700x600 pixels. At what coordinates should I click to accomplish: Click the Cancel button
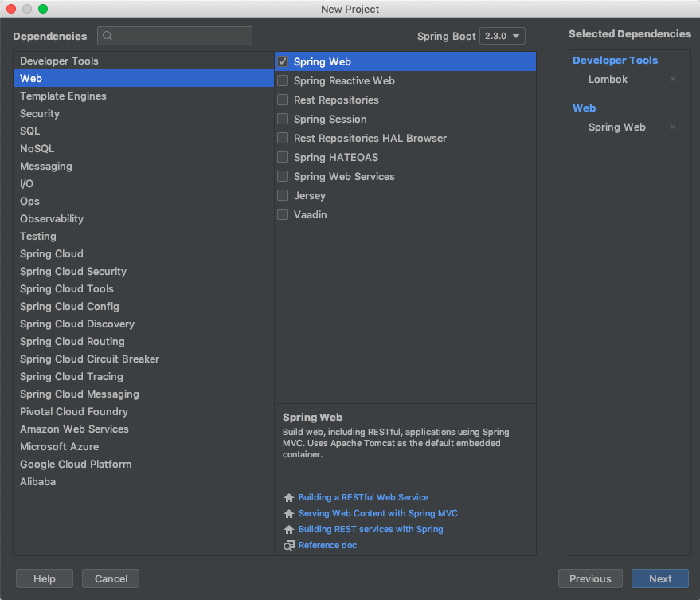pos(111,578)
